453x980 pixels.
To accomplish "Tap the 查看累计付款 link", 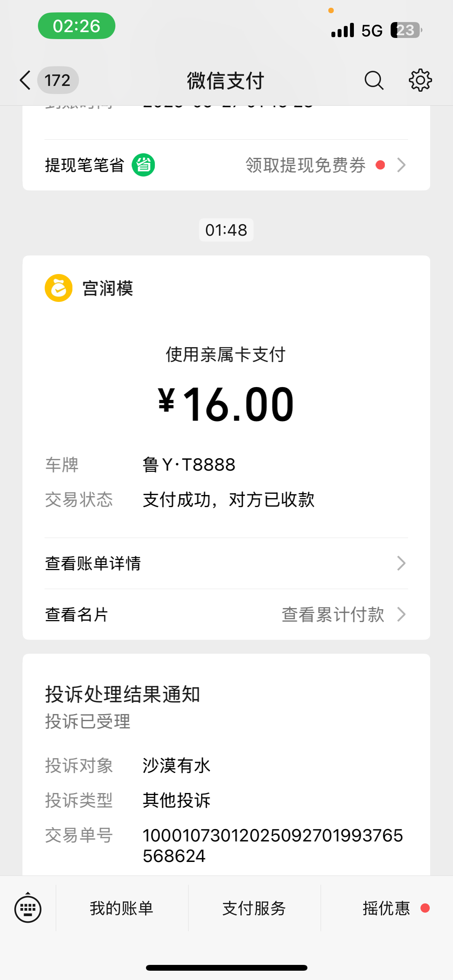I will coord(333,615).
